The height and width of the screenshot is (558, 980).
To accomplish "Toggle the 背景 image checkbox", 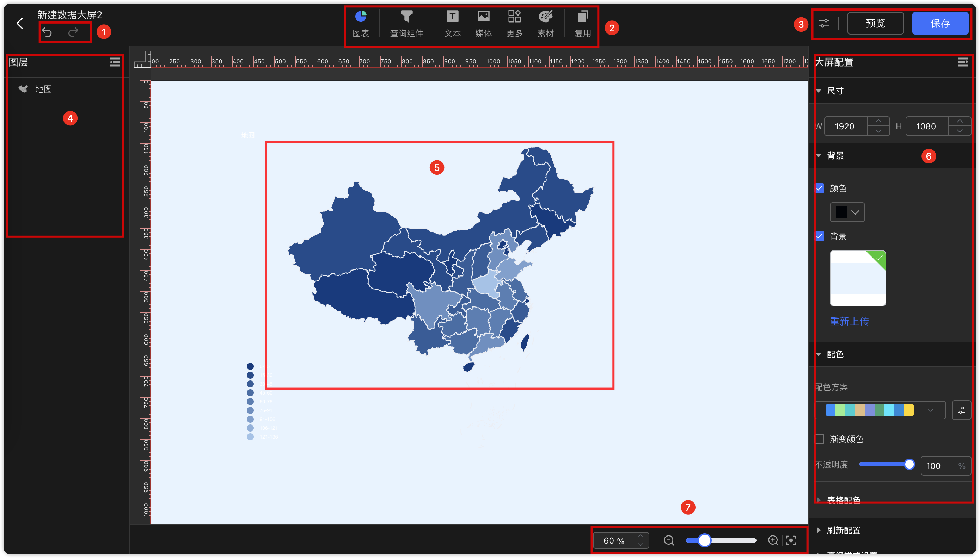I will [820, 236].
